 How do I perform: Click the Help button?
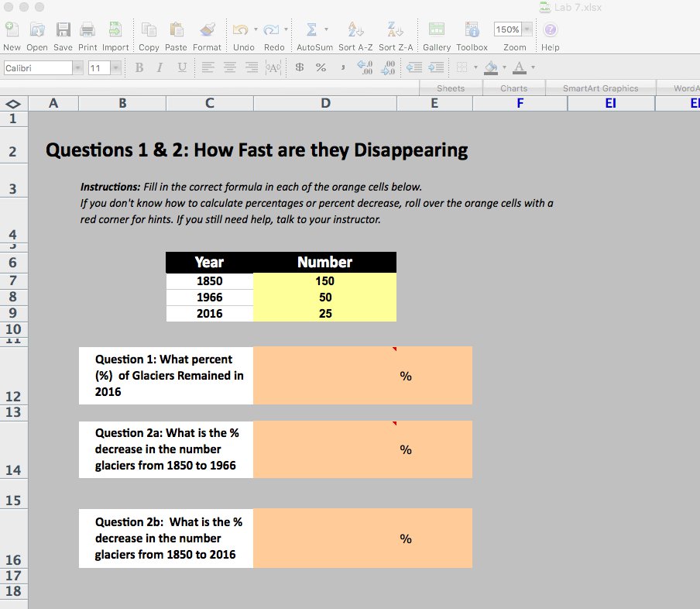(550, 30)
